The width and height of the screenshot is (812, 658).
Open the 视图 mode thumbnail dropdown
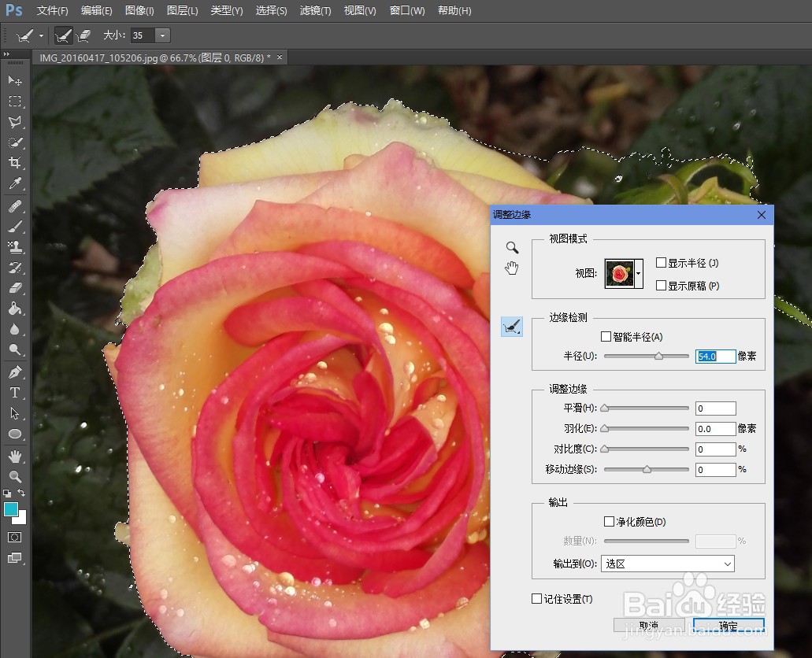coord(639,273)
